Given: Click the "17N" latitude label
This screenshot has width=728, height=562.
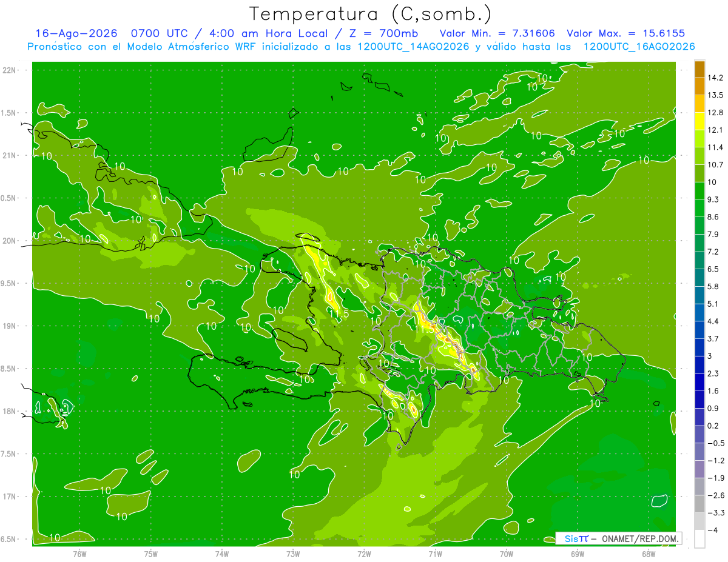Looking at the screenshot, I should tap(10, 497).
